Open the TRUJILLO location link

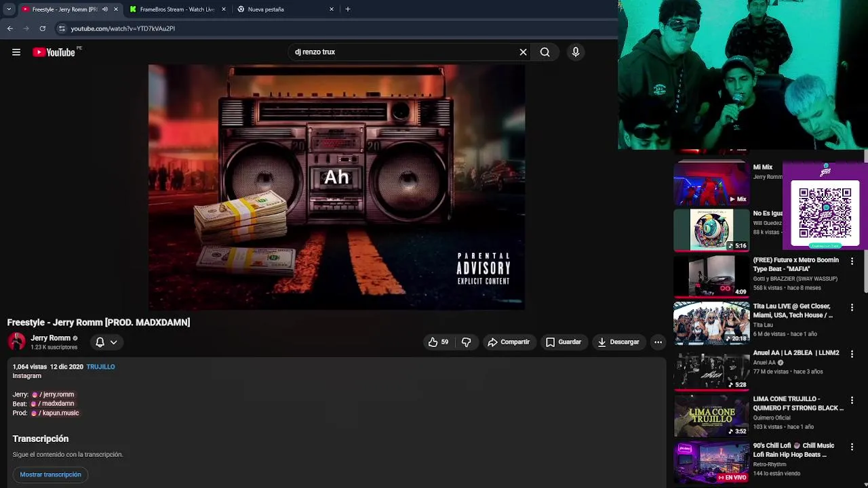[x=100, y=367]
